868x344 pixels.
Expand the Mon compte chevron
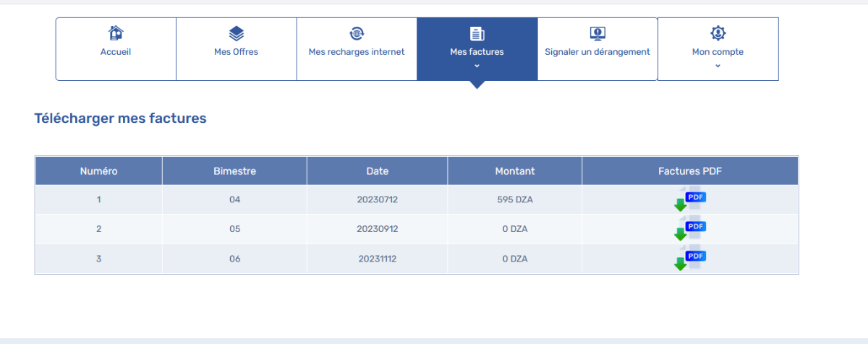pos(718,66)
